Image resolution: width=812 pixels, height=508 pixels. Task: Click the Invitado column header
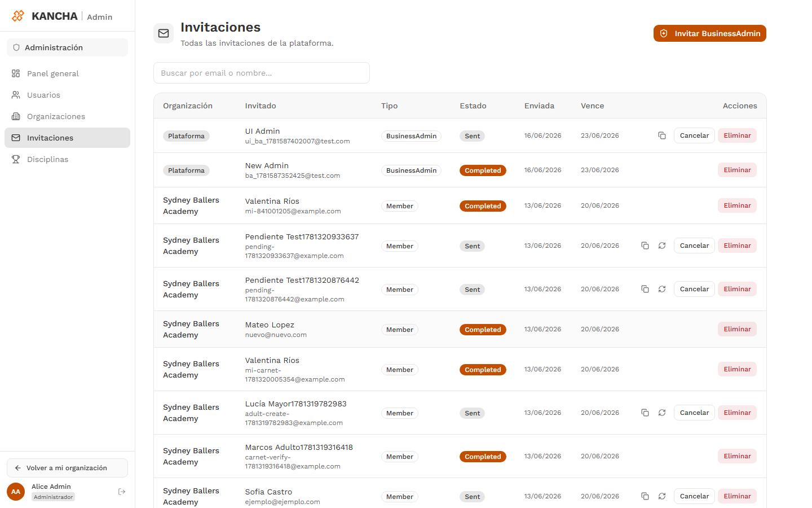click(x=261, y=106)
